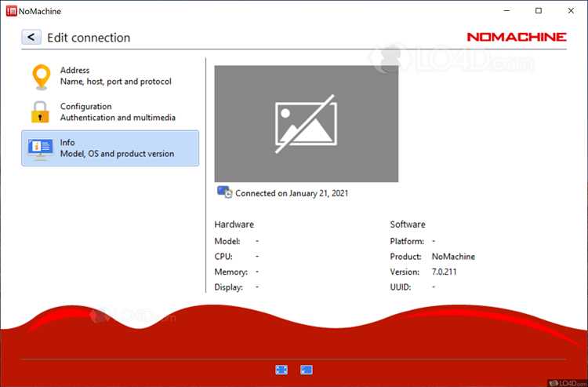Click the NoMachine app icon in title bar
588x387 pixels.
point(11,11)
